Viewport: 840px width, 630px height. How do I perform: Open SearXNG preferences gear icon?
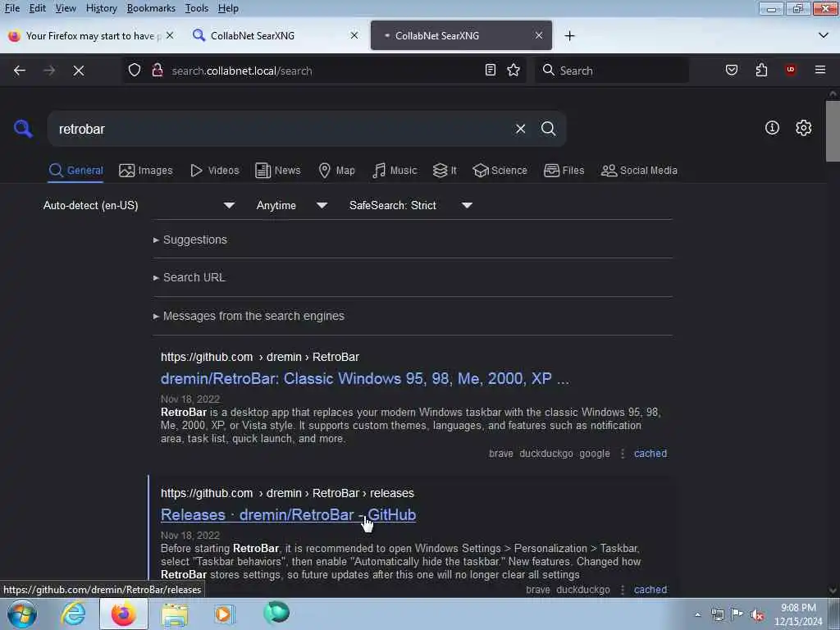coord(803,128)
